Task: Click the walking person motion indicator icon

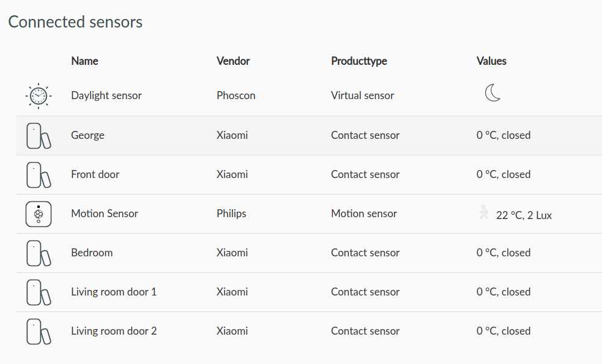Action: [x=484, y=212]
